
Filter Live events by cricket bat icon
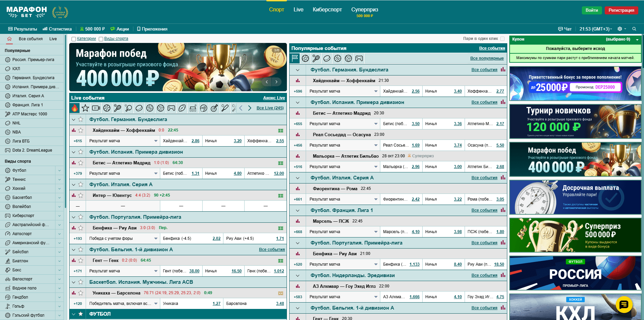tap(225, 108)
